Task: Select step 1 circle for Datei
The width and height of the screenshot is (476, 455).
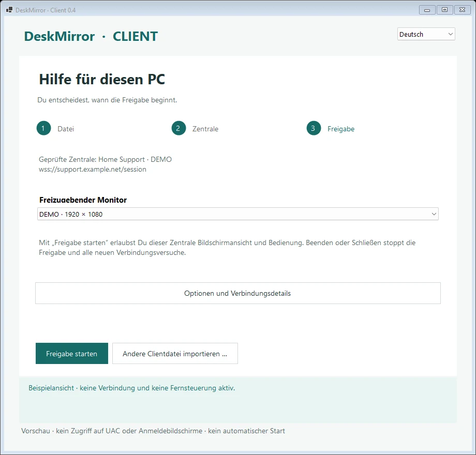Action: click(x=43, y=128)
